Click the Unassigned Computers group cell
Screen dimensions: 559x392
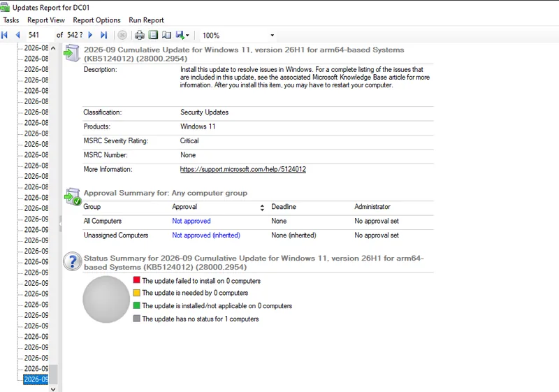pyautogui.click(x=116, y=235)
